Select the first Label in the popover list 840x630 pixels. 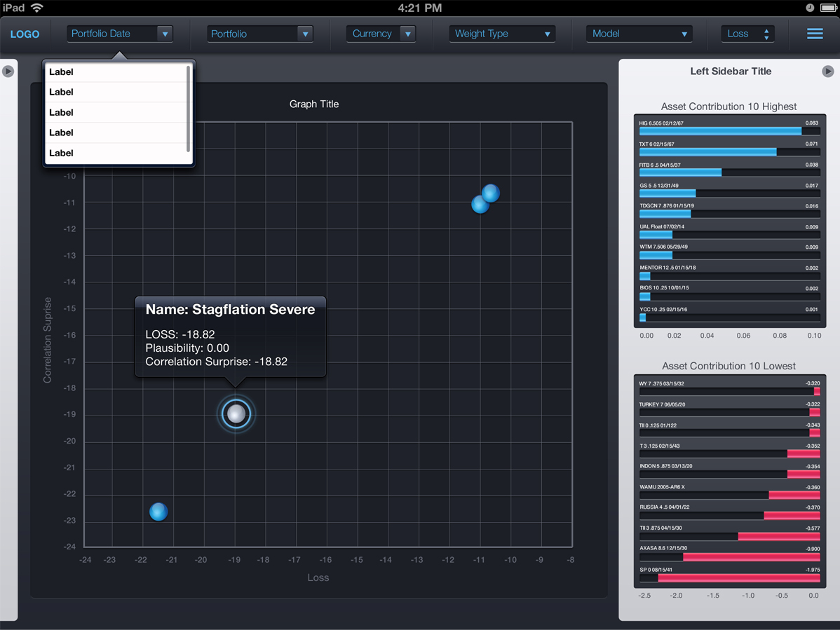tap(117, 72)
